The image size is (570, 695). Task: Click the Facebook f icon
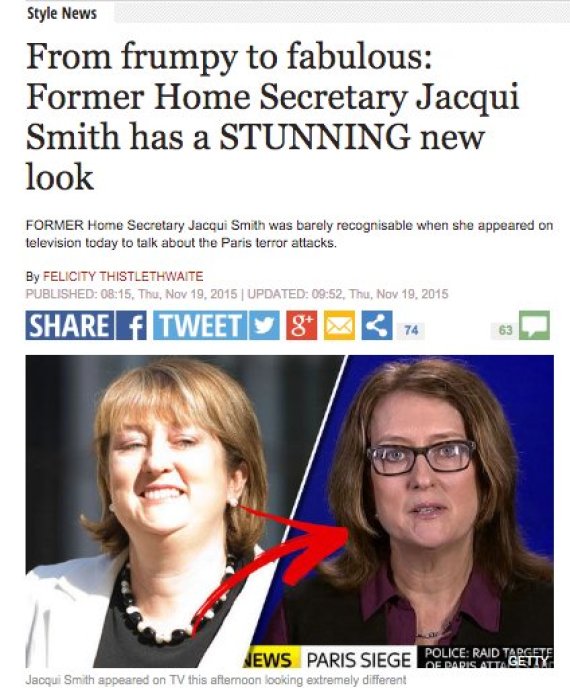[x=131, y=326]
